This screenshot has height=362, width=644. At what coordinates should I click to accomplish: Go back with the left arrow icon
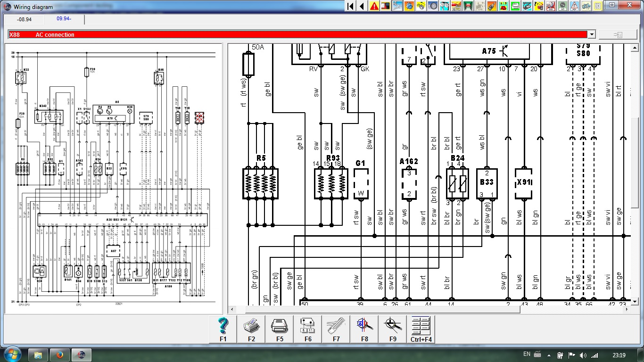(x=362, y=6)
